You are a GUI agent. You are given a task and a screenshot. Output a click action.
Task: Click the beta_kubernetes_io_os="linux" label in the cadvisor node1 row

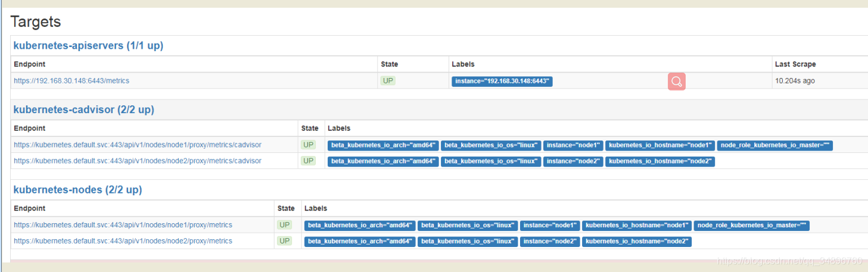[x=491, y=145]
